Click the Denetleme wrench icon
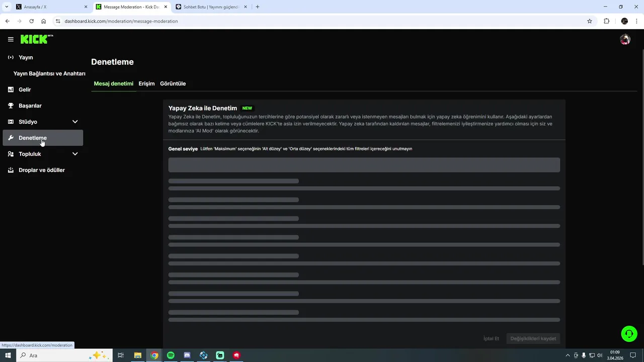Screen dimensions: 644x362 [11, 138]
